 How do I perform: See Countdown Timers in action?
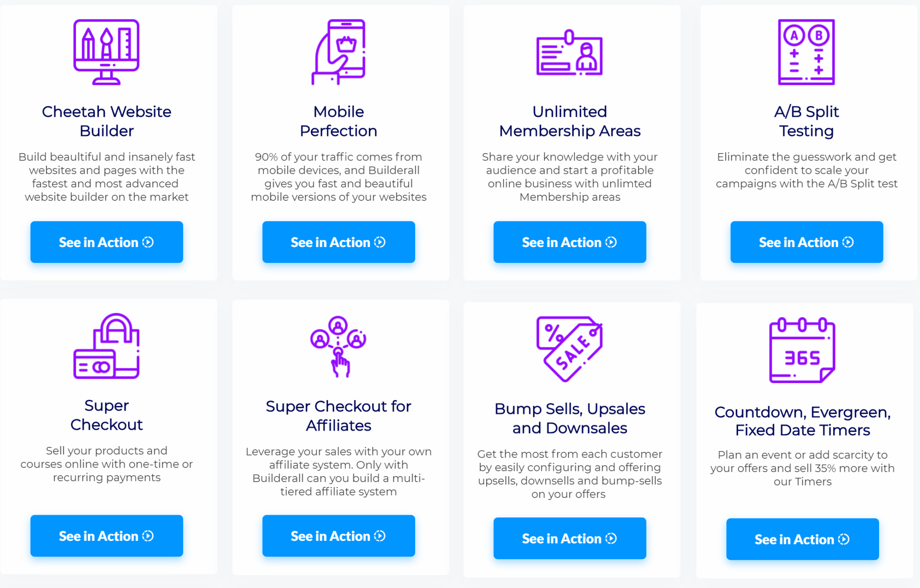pyautogui.click(x=802, y=539)
